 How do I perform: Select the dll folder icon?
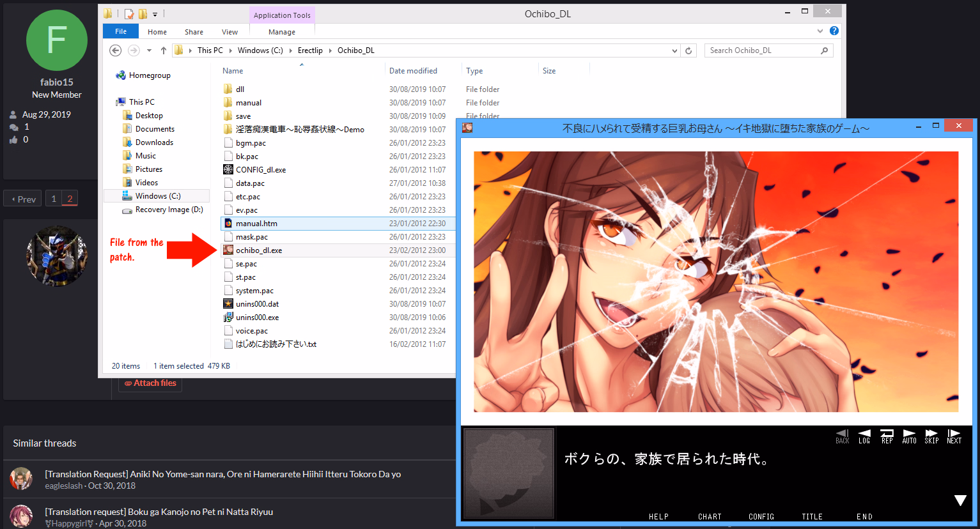click(x=228, y=89)
